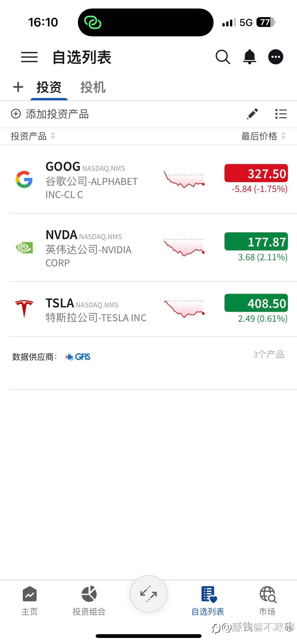Go to 主页 home tab
This screenshot has width=297, height=644.
click(x=29, y=601)
